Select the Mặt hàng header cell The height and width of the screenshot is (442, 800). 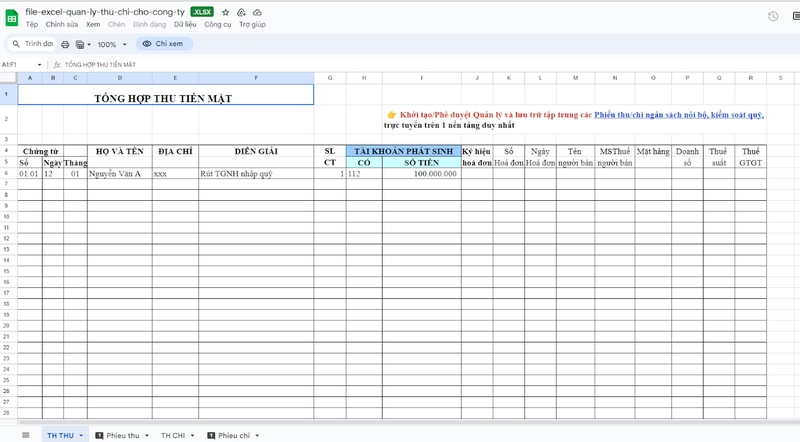pyautogui.click(x=653, y=151)
